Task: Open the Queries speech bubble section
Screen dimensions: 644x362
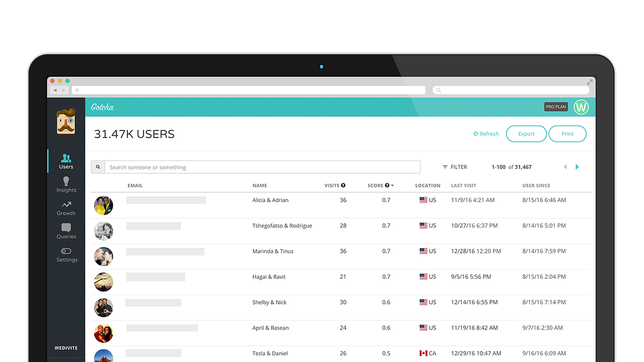Action: [x=66, y=231]
